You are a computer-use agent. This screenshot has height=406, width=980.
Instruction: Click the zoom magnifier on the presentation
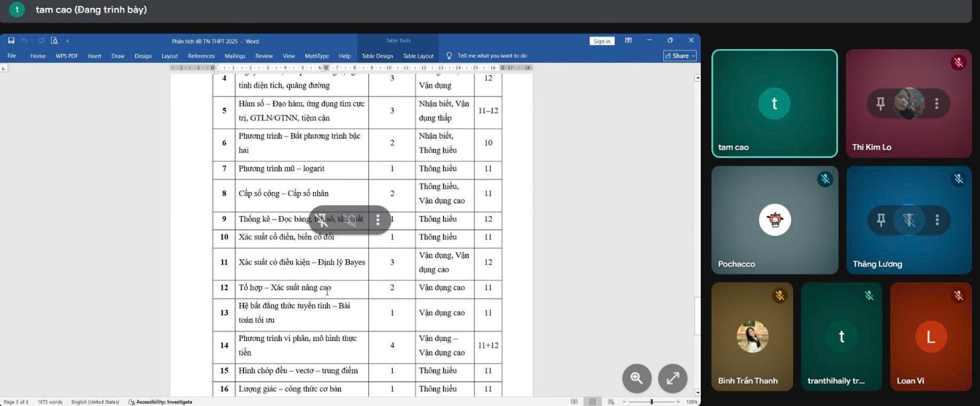pyautogui.click(x=636, y=378)
